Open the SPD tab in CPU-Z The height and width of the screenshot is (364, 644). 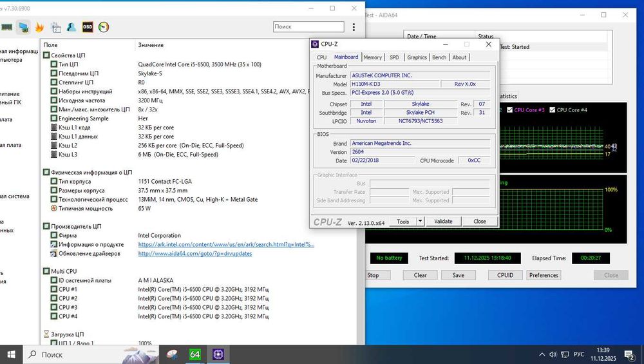[394, 57]
